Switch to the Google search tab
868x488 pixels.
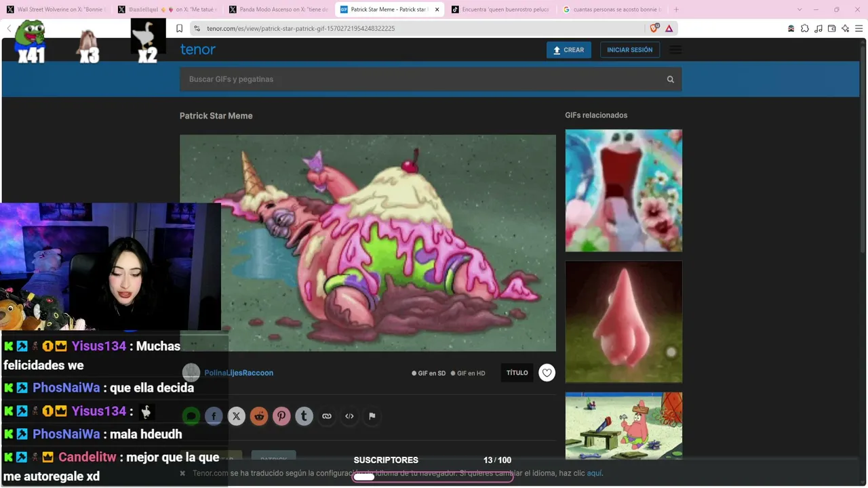coord(612,9)
